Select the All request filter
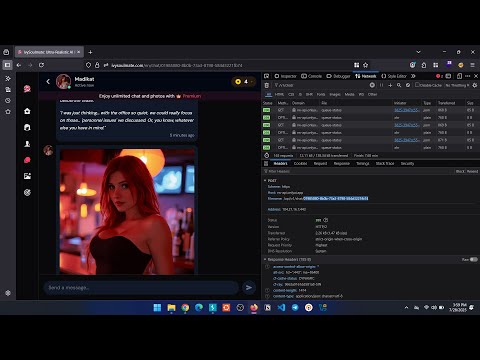 tap(269, 94)
